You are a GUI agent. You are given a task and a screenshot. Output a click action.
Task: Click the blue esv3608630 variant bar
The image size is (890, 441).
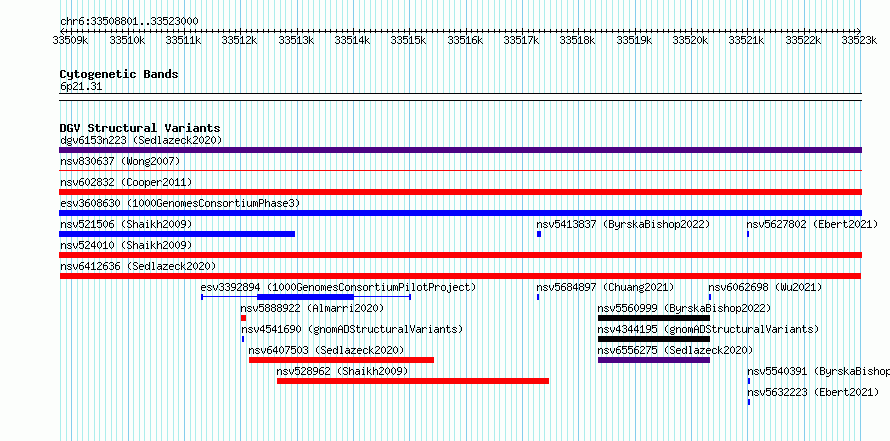coord(460,213)
